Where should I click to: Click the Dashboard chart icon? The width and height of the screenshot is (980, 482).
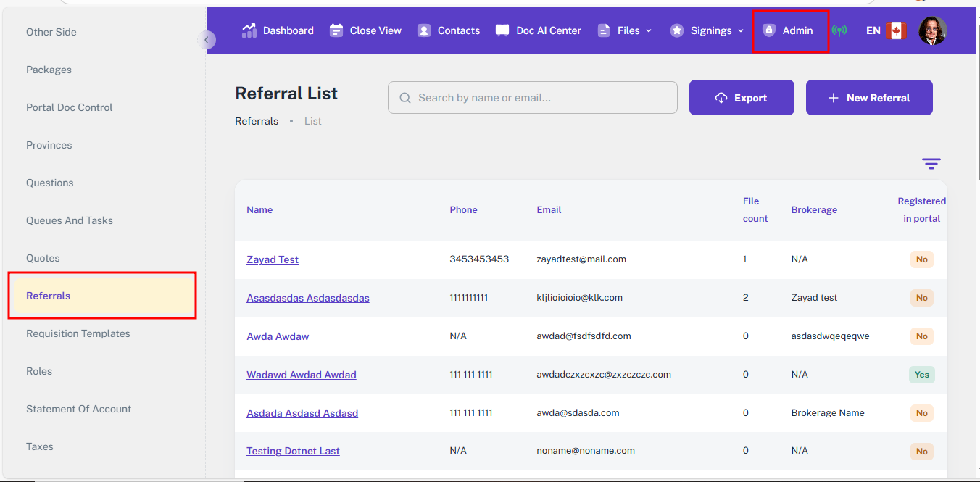(x=249, y=30)
